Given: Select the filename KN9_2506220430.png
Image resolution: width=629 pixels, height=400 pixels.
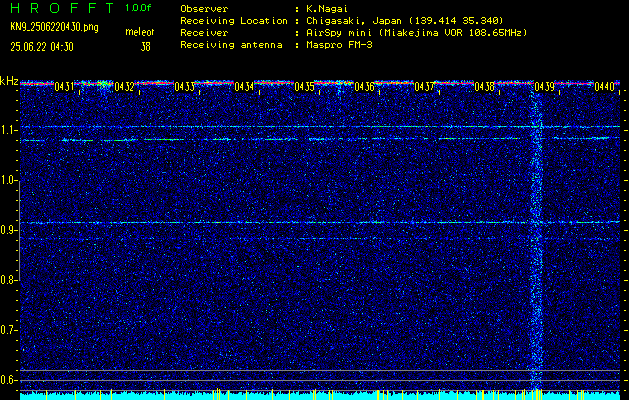Looking at the screenshot, I should [54, 27].
